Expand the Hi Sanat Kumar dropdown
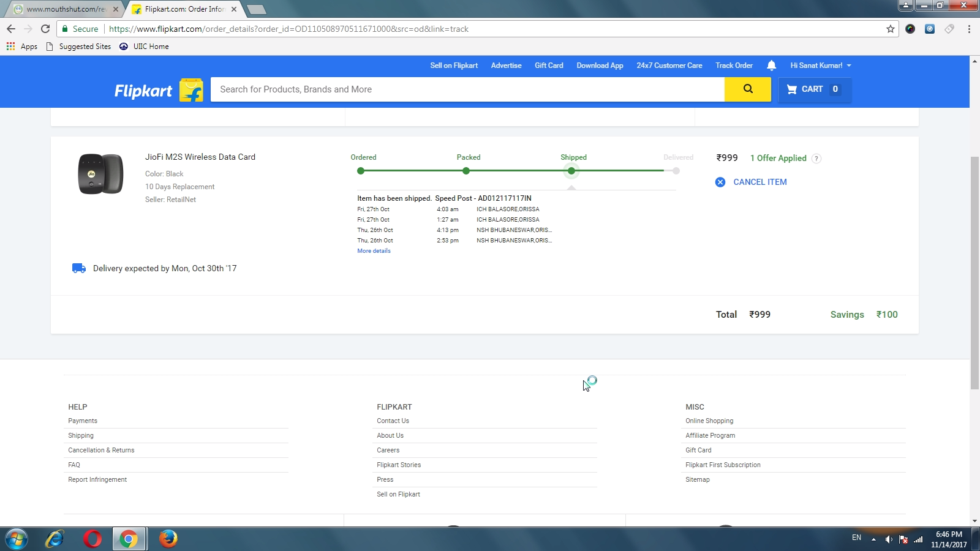 [820, 66]
